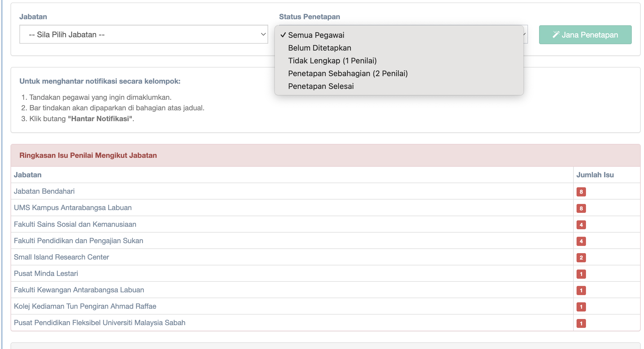Pick Penetapan Sebahagian (2 Penilai) option
The height and width of the screenshot is (349, 644).
[348, 73]
